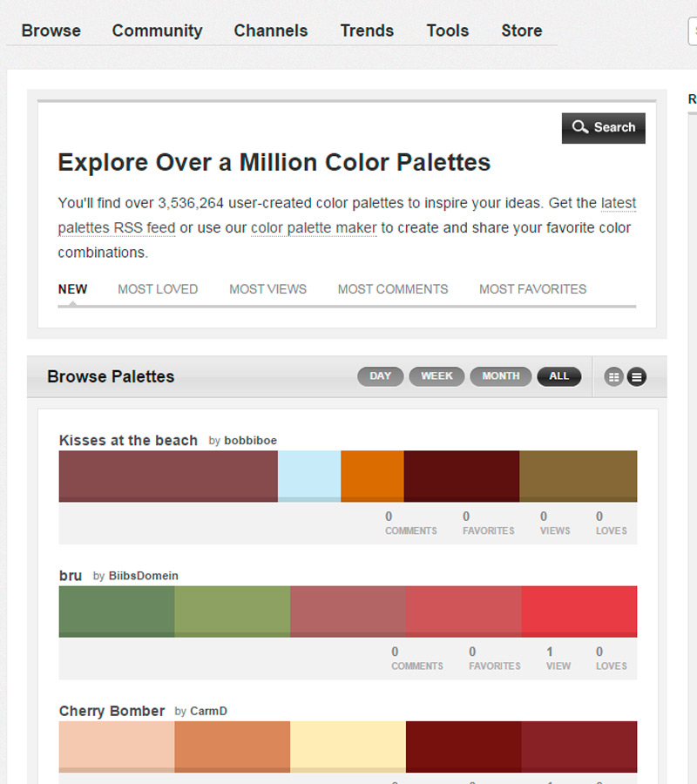
Task: Click the light blue swatch in Kisses at the beach
Action: [309, 476]
